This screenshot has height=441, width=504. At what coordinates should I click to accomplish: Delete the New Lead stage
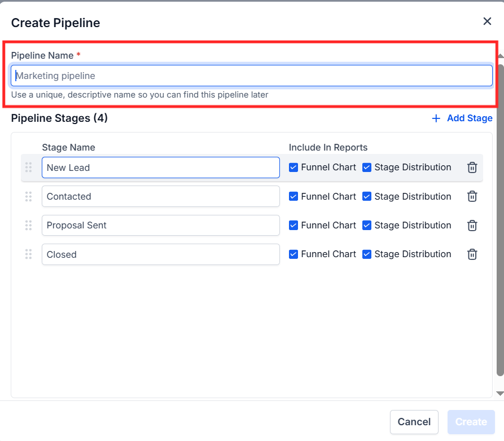click(x=472, y=167)
